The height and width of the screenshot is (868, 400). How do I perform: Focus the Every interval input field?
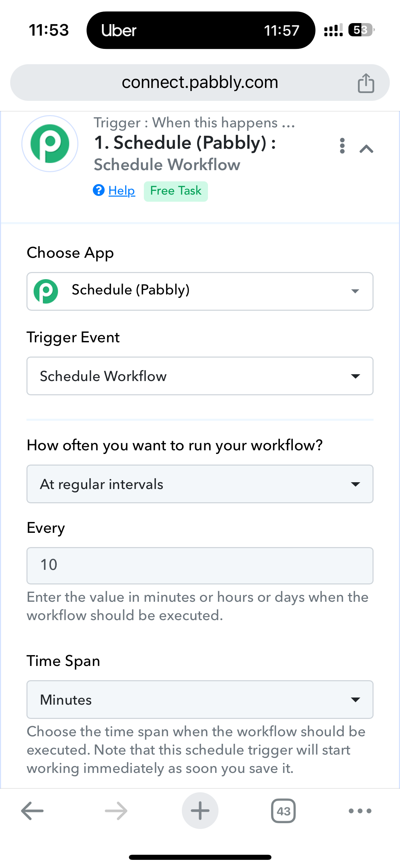(x=200, y=565)
